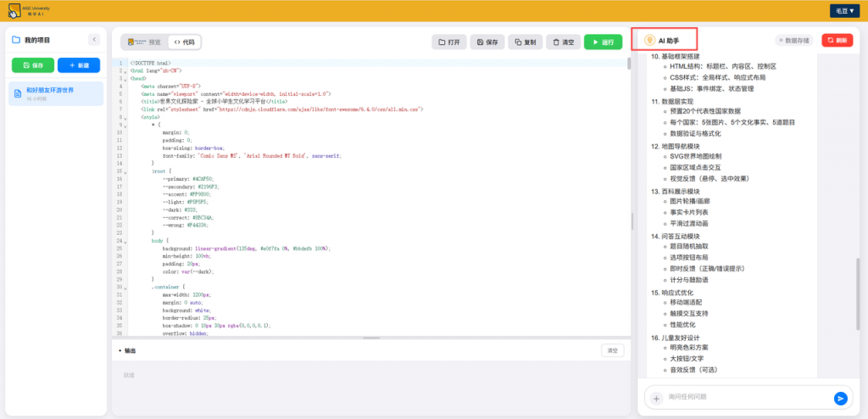Viewport: 868px width, 419px height.
Task: Run the code with the green 运行 button
Action: [x=603, y=42]
